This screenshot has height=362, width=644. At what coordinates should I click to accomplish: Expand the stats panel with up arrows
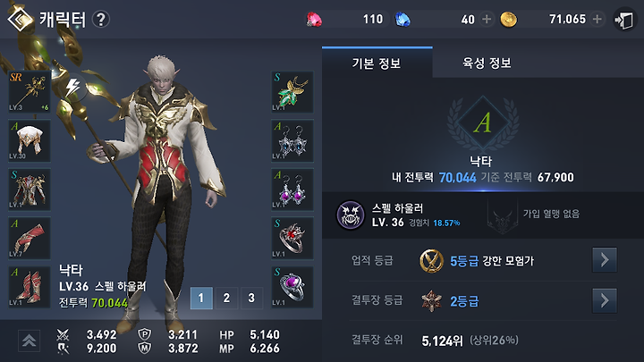pos(30,341)
